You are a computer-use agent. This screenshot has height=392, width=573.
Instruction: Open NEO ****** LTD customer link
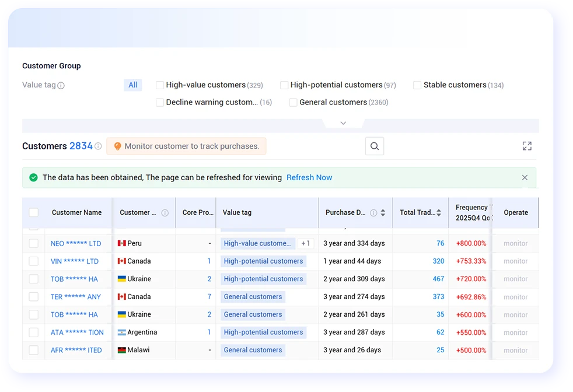coord(76,244)
